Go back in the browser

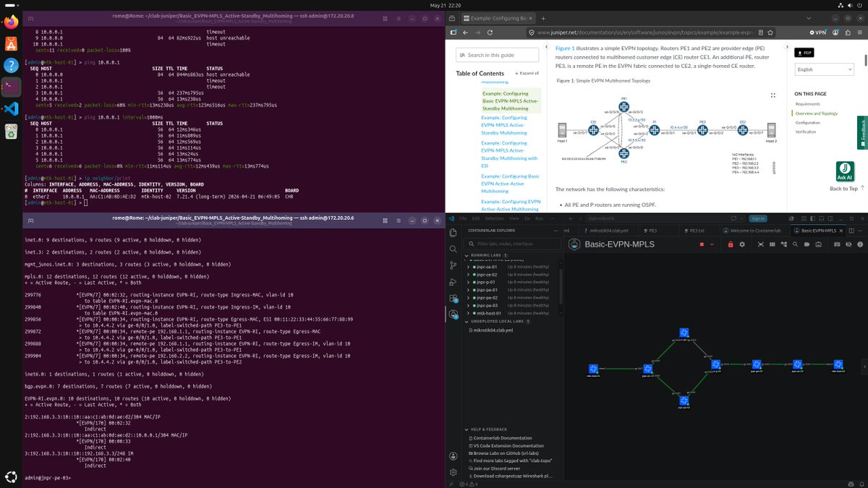pos(465,33)
